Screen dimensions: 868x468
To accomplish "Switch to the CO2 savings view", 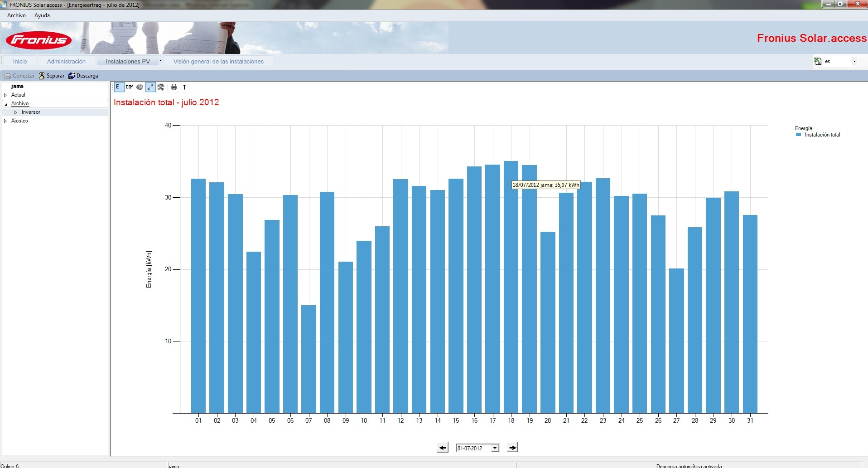I will coord(130,87).
